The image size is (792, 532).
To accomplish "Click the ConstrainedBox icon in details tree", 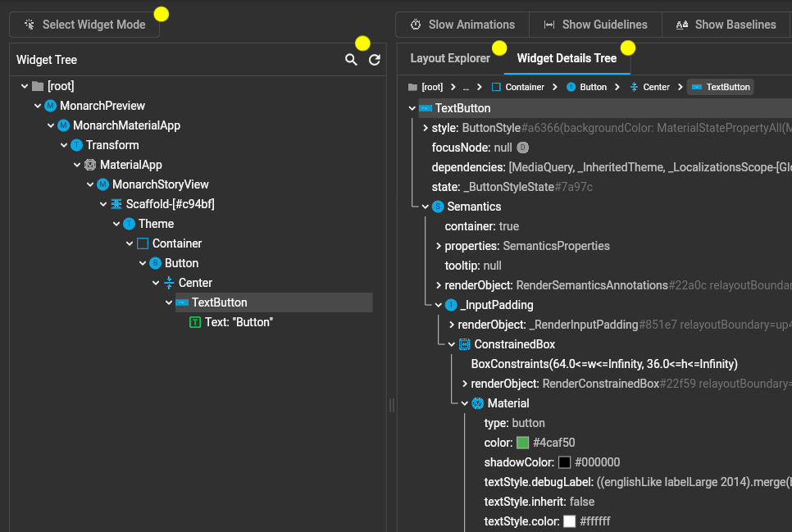I will click(x=464, y=344).
